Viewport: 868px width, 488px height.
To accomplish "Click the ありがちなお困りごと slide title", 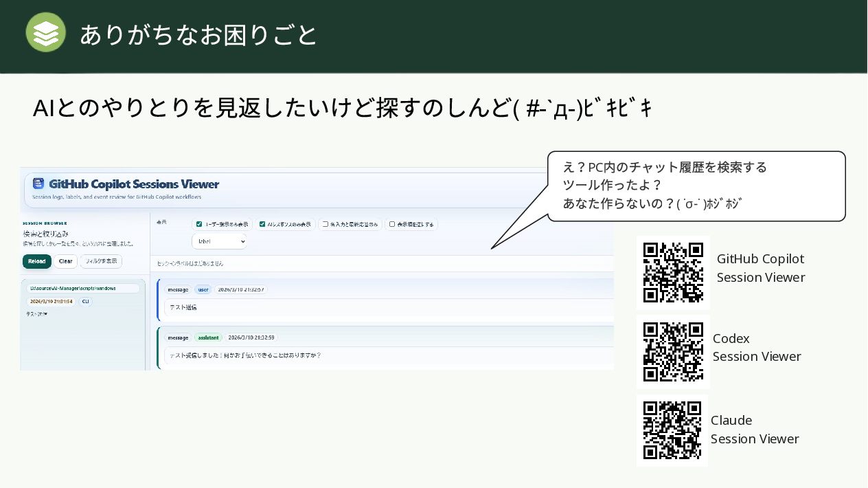I will coord(198,34).
